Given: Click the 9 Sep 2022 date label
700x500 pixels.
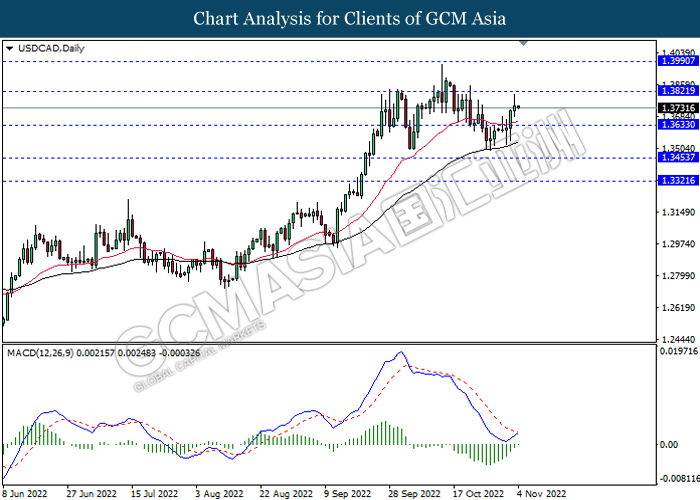Looking at the screenshot, I should tap(347, 494).
